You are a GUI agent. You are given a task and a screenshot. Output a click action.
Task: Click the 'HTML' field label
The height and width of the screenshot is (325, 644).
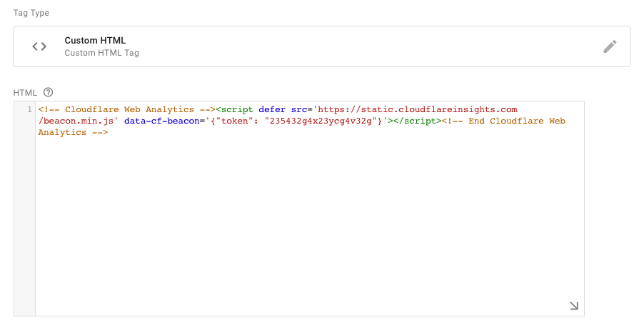point(25,93)
